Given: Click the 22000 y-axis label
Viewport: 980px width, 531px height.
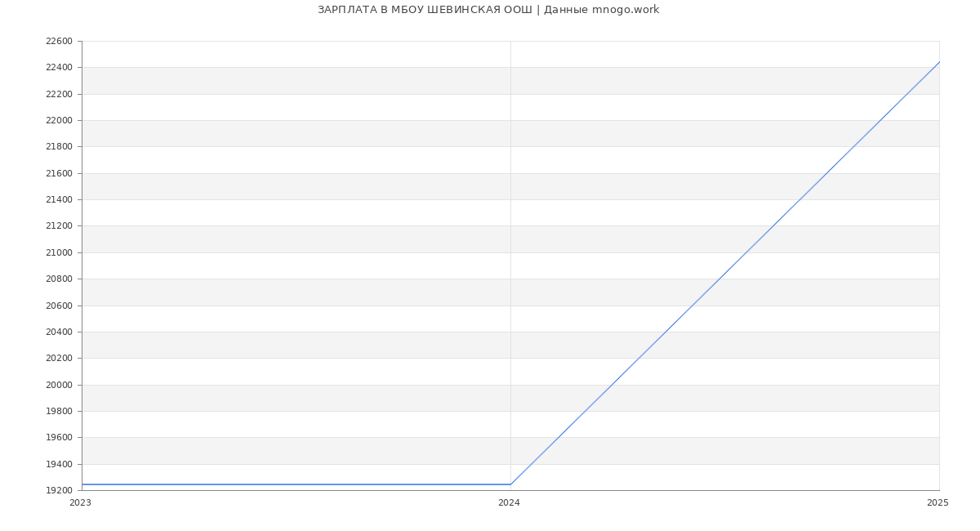Looking at the screenshot, I should click(x=59, y=121).
